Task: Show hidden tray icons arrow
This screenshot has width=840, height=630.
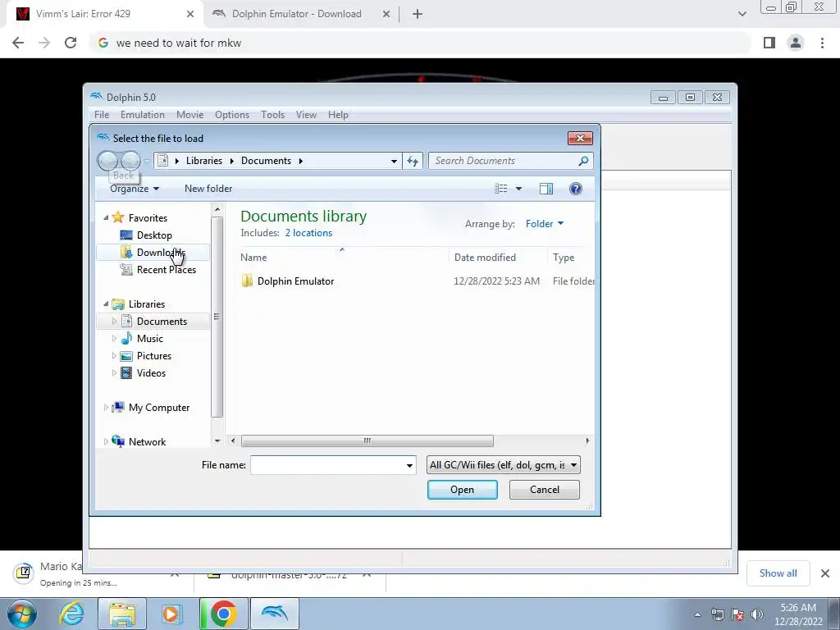Action: [697, 614]
